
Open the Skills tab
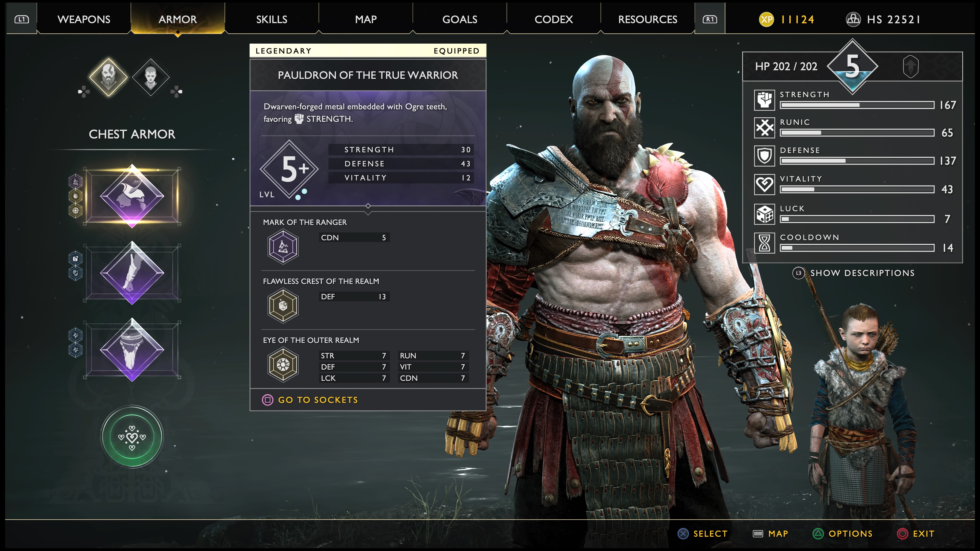[272, 19]
